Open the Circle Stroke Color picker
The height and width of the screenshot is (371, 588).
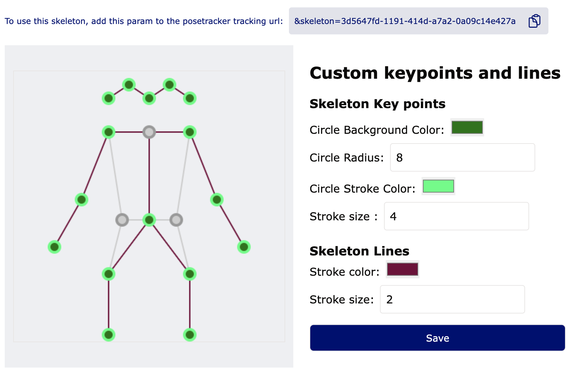[438, 186]
